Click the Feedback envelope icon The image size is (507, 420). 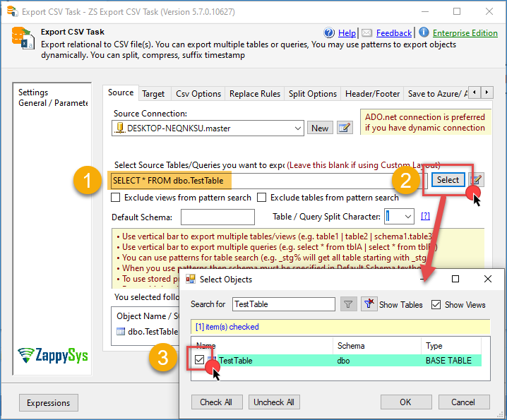click(x=366, y=32)
